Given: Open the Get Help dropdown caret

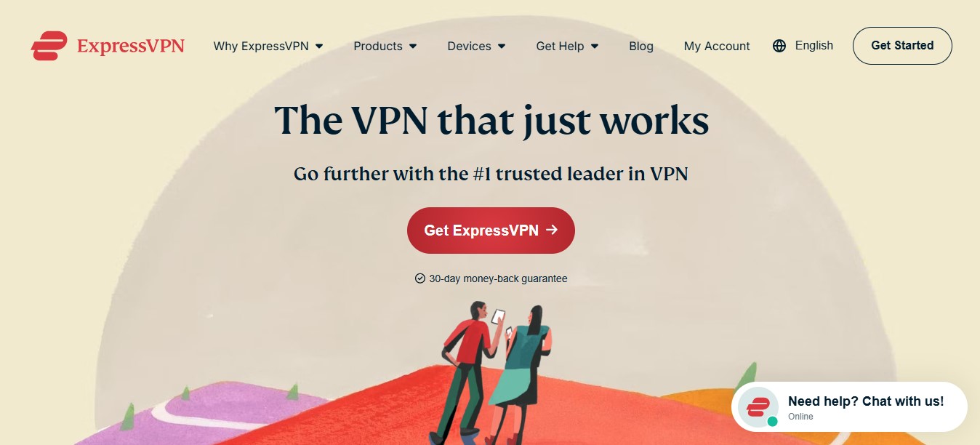Looking at the screenshot, I should (x=595, y=47).
